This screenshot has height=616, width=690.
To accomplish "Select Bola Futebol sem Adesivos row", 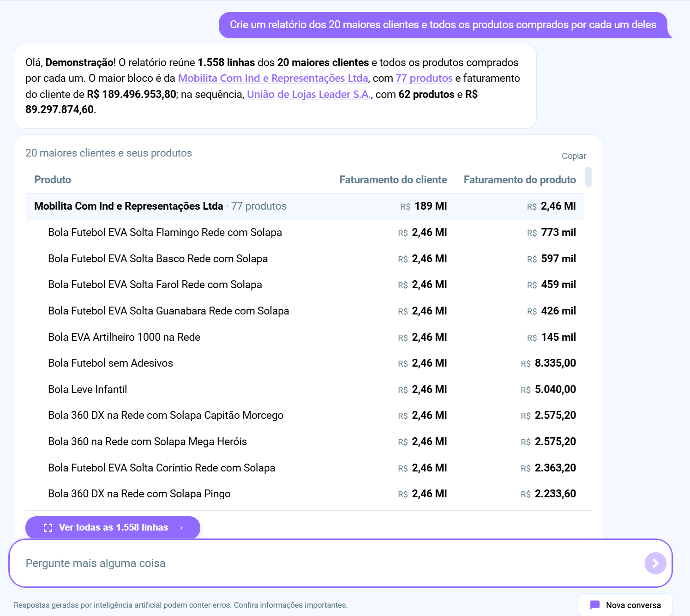I will [x=305, y=363].
